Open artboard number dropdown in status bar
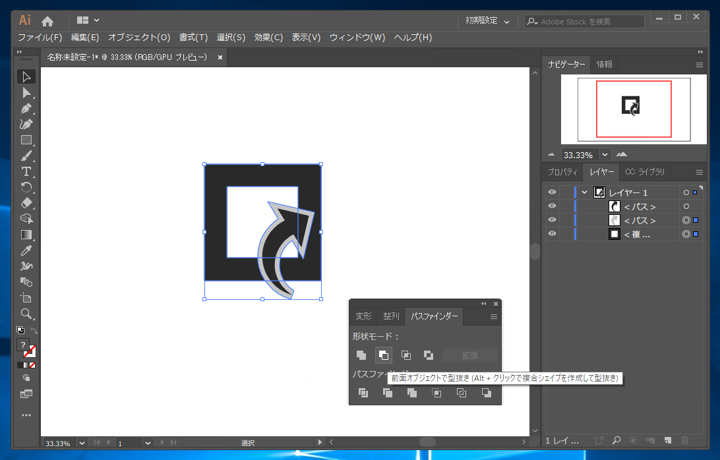The image size is (720, 460). [x=147, y=443]
